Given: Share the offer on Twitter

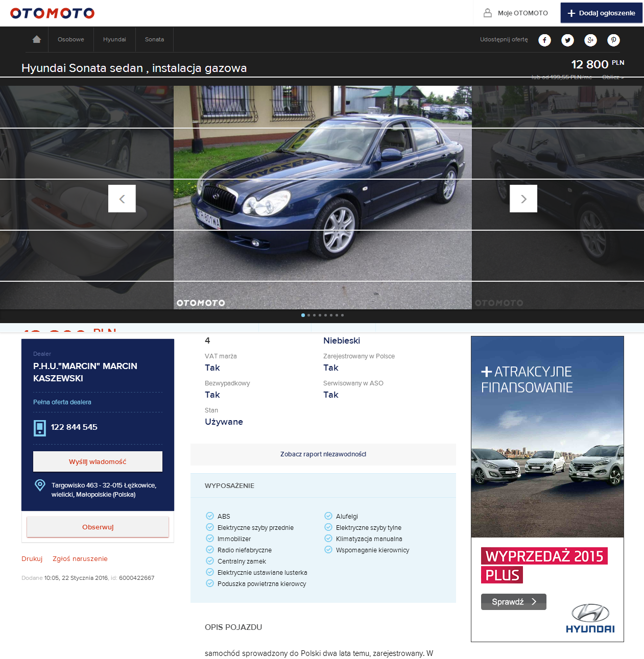Looking at the screenshot, I should (567, 40).
